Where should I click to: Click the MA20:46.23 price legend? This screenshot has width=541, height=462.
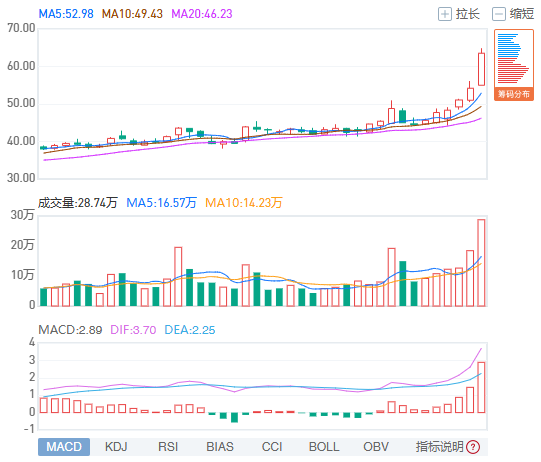click(202, 14)
